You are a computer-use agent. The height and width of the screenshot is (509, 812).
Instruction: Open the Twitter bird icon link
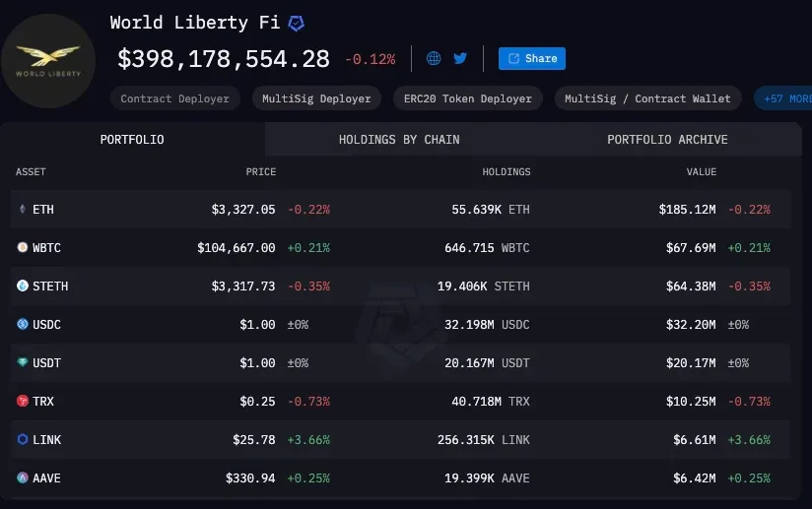pyautogui.click(x=460, y=58)
